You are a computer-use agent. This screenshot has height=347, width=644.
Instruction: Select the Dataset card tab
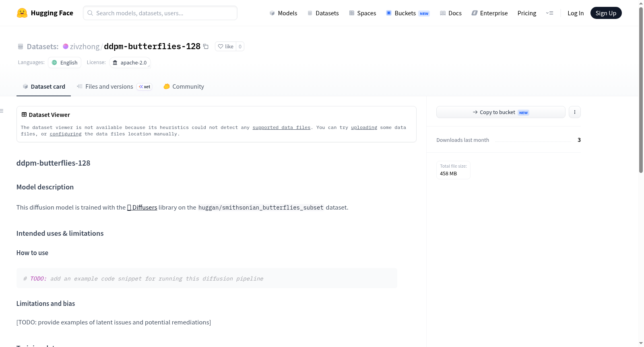44,87
